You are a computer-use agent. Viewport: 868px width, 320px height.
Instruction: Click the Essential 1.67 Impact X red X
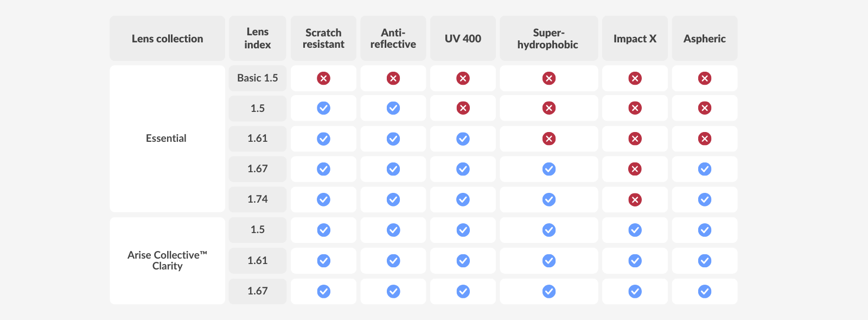(x=635, y=169)
